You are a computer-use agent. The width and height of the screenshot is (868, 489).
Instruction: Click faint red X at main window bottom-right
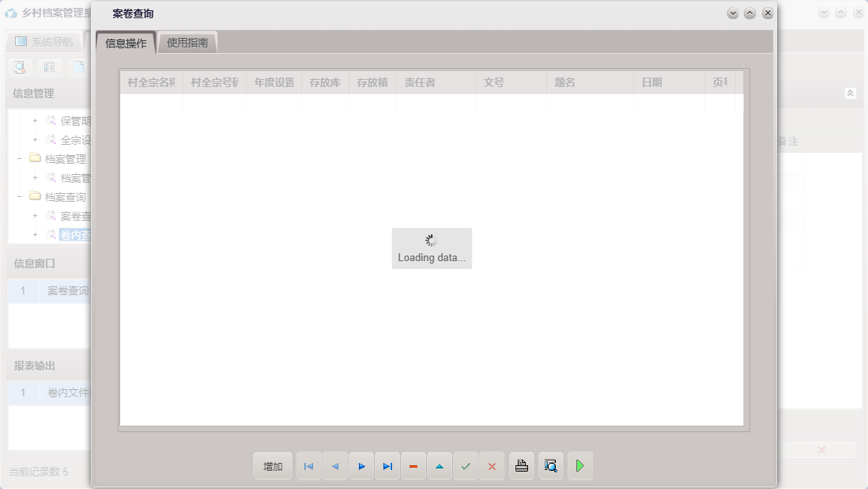click(x=821, y=449)
